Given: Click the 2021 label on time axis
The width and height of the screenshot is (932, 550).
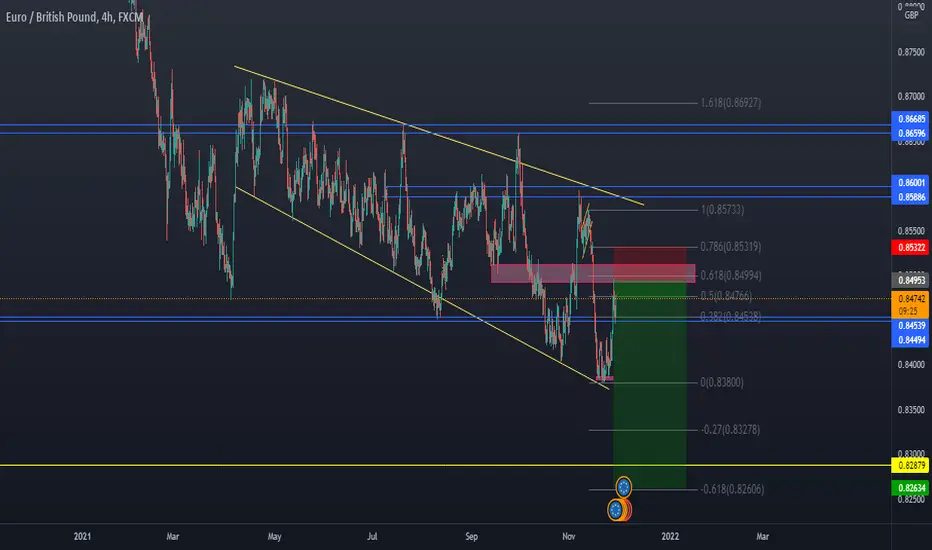Looking at the screenshot, I should (x=82, y=536).
